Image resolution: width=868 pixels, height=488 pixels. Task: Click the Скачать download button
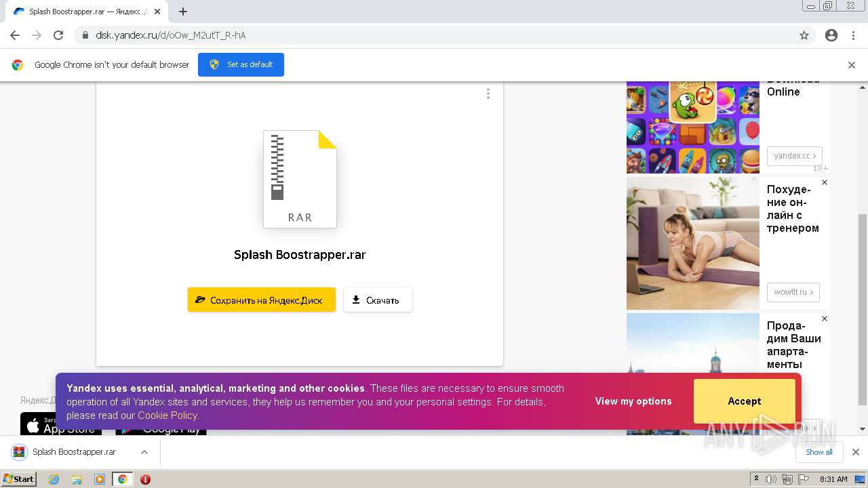(x=378, y=300)
